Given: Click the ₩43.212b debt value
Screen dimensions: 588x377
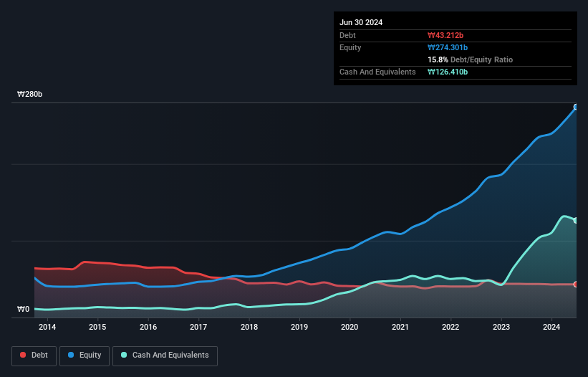Looking at the screenshot, I should coord(445,35).
